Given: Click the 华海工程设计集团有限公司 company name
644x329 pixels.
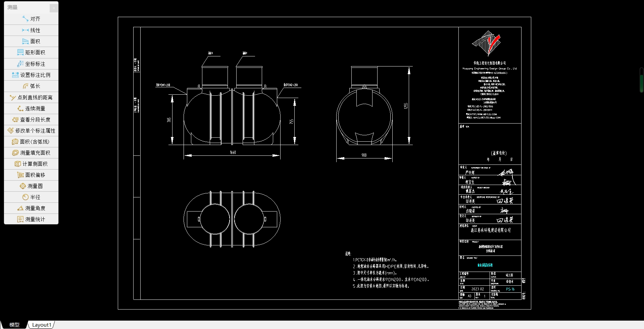Looking at the screenshot, I should 490,63.
